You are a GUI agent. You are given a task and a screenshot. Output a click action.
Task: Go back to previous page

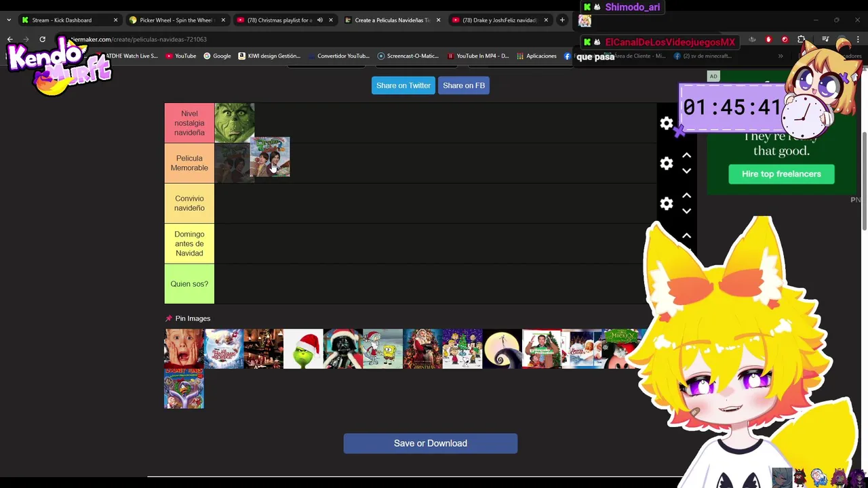point(9,39)
